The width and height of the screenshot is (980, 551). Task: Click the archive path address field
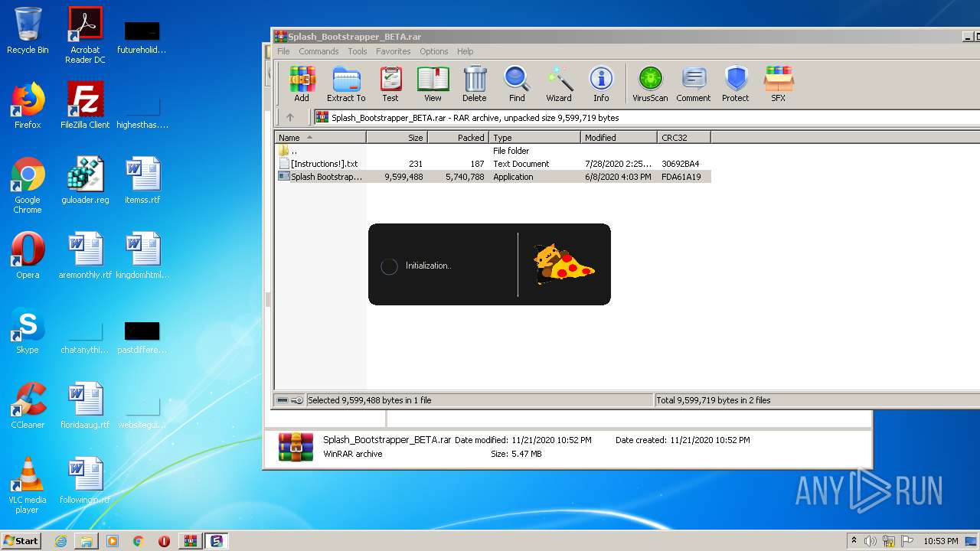click(x=647, y=118)
